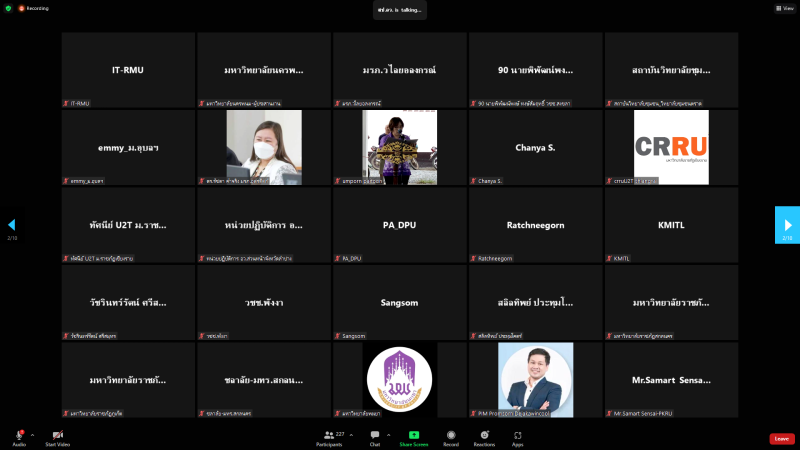
Task: Open the Chat panel
Action: (375, 435)
